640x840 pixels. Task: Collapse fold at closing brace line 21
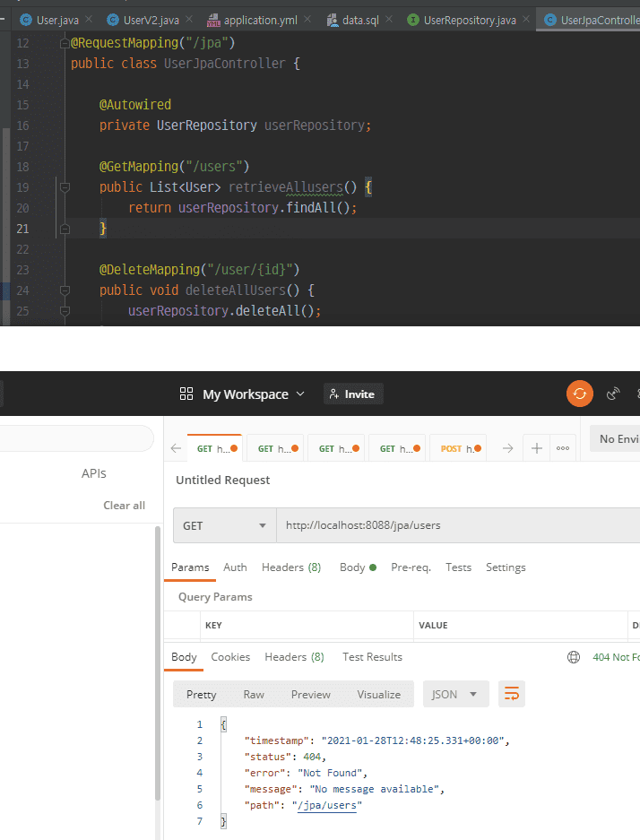[65, 229]
